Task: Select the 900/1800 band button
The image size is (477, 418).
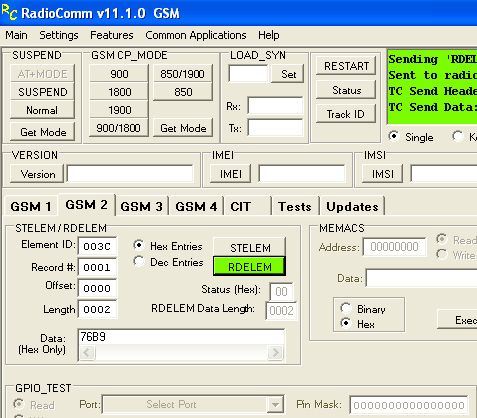Action: 119,128
